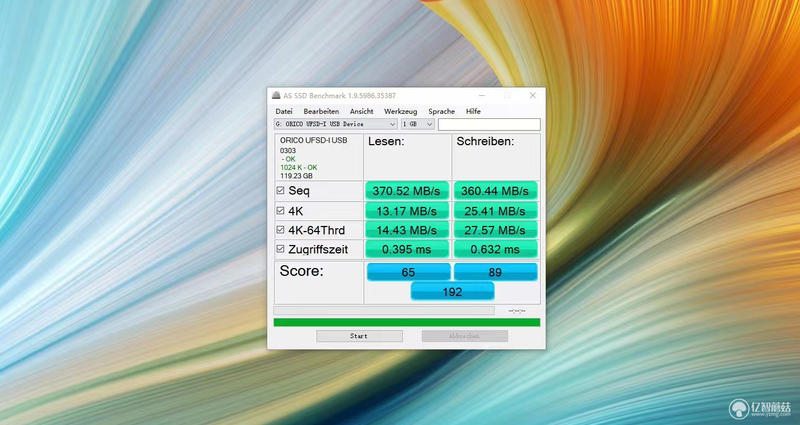Click the write score 89

point(495,272)
